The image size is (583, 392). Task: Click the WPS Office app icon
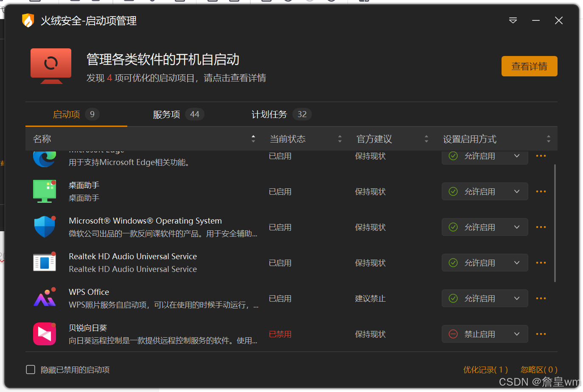click(x=45, y=297)
